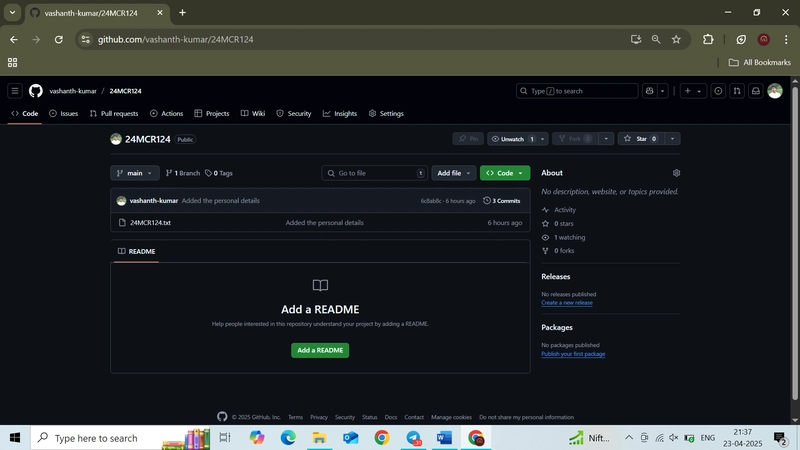Expand Unwatch notification options arrow

pyautogui.click(x=542, y=139)
